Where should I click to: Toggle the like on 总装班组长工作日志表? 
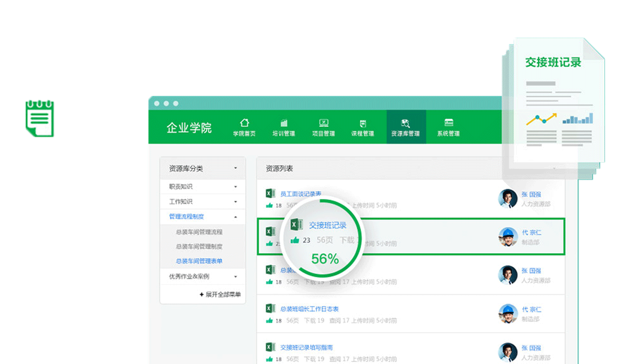(x=268, y=319)
